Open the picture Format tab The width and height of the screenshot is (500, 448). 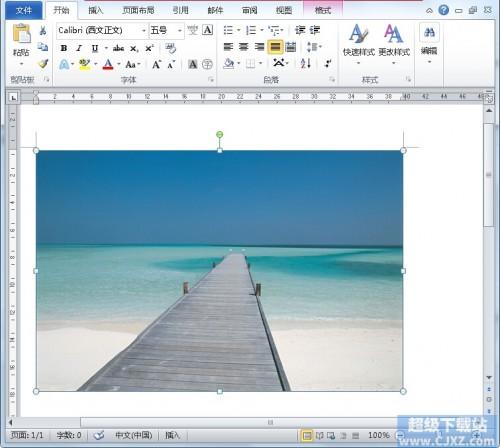(323, 11)
